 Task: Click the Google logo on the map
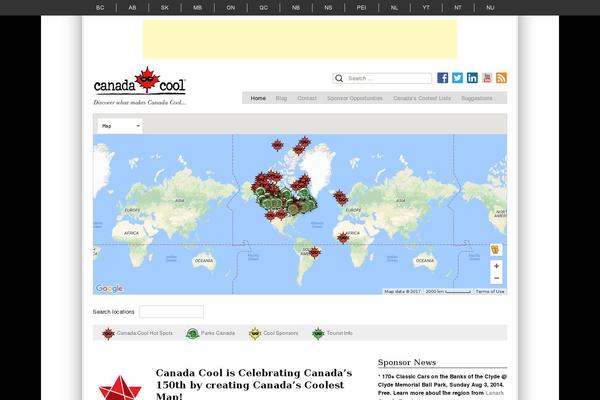tap(109, 288)
